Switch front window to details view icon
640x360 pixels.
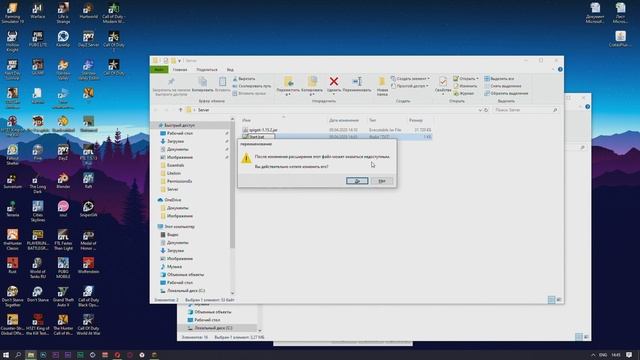coord(551,300)
